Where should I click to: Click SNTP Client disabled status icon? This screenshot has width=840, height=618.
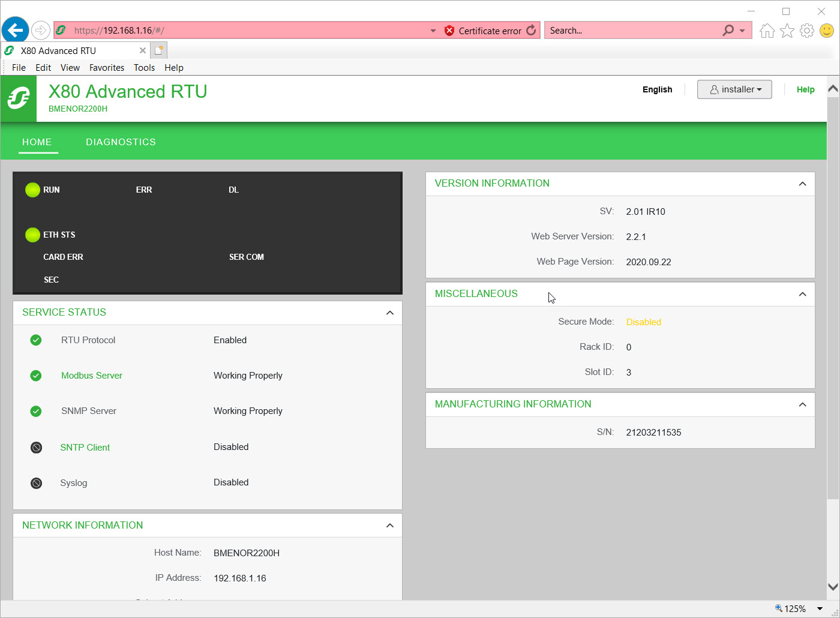click(37, 448)
